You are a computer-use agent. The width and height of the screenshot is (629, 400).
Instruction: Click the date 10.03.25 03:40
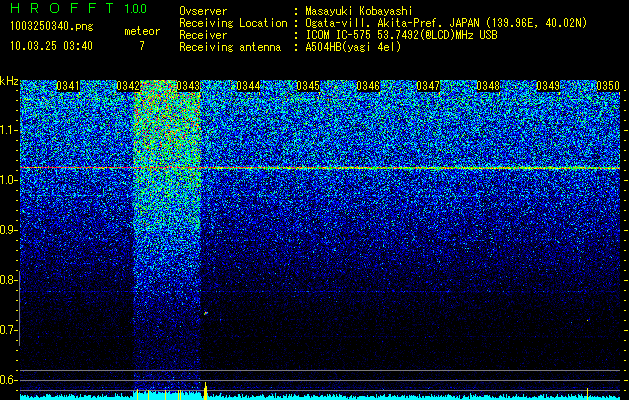click(x=51, y=46)
